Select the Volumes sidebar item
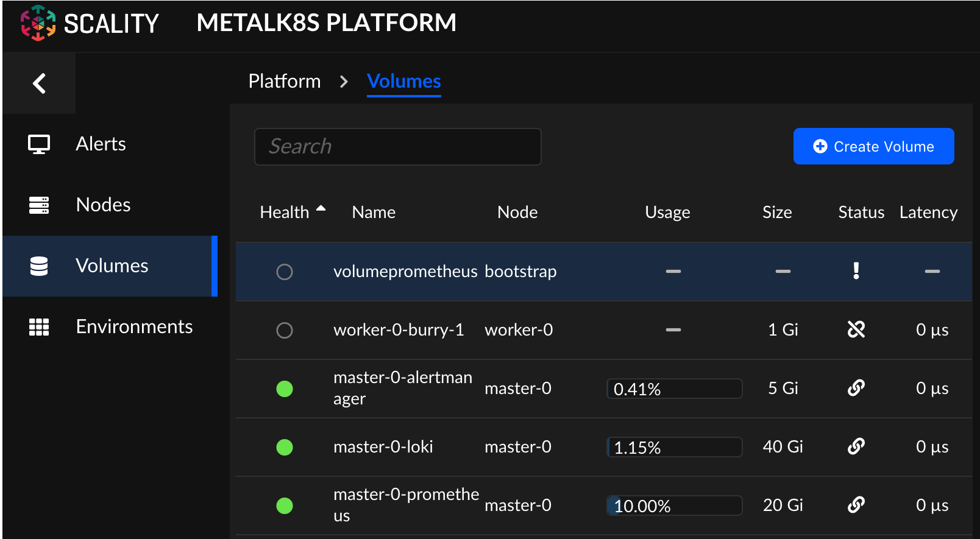The width and height of the screenshot is (980, 539). coord(110,266)
